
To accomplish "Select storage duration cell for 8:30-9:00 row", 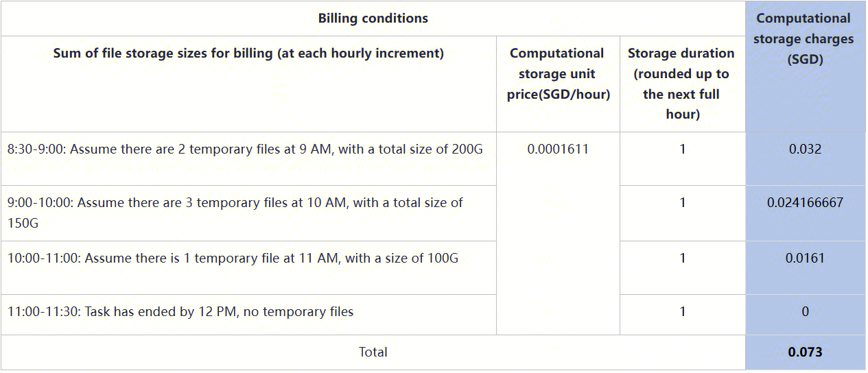I will [682, 149].
